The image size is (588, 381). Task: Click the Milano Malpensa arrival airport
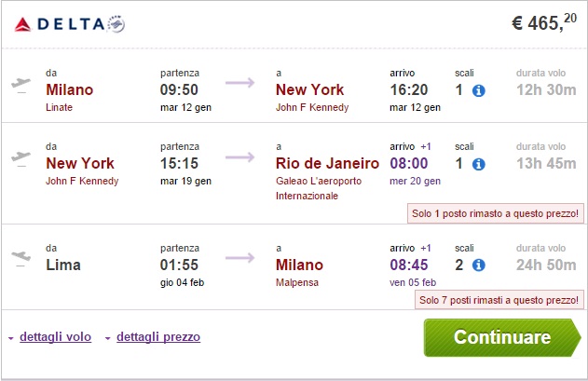(299, 282)
